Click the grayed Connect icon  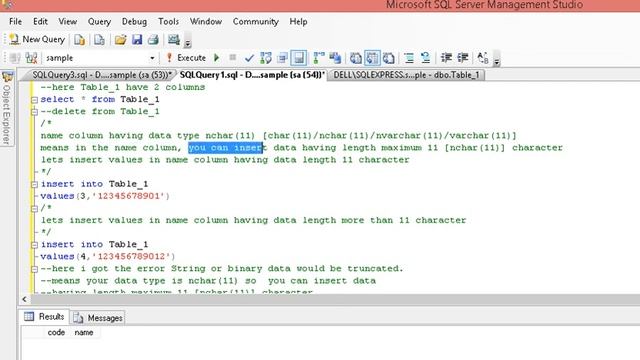tap(15, 58)
